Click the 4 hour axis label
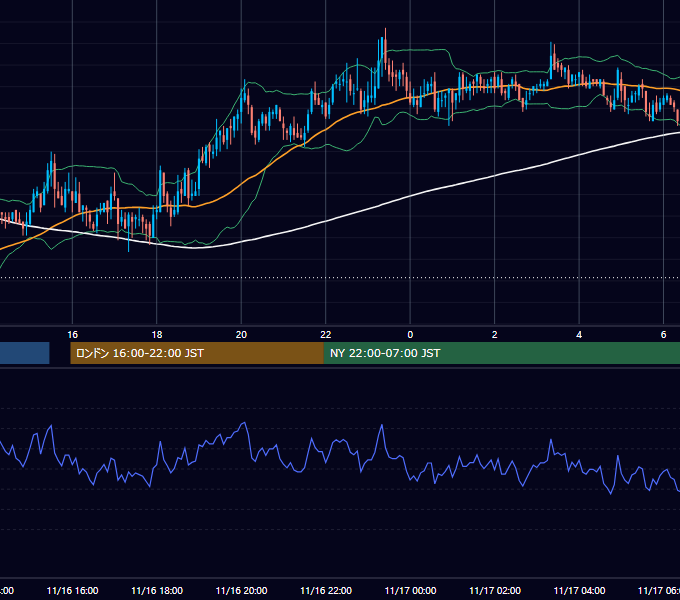 (x=579, y=335)
